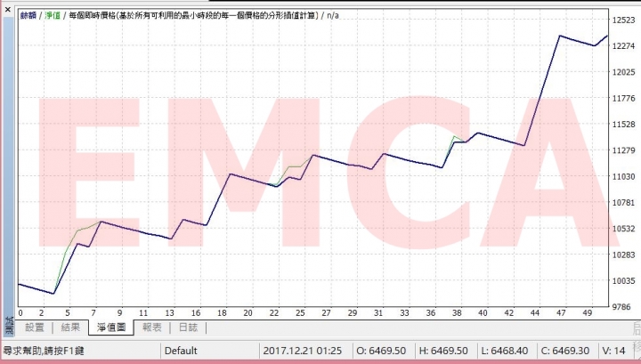Click the O: 6469.50 open price entry

[381, 351]
